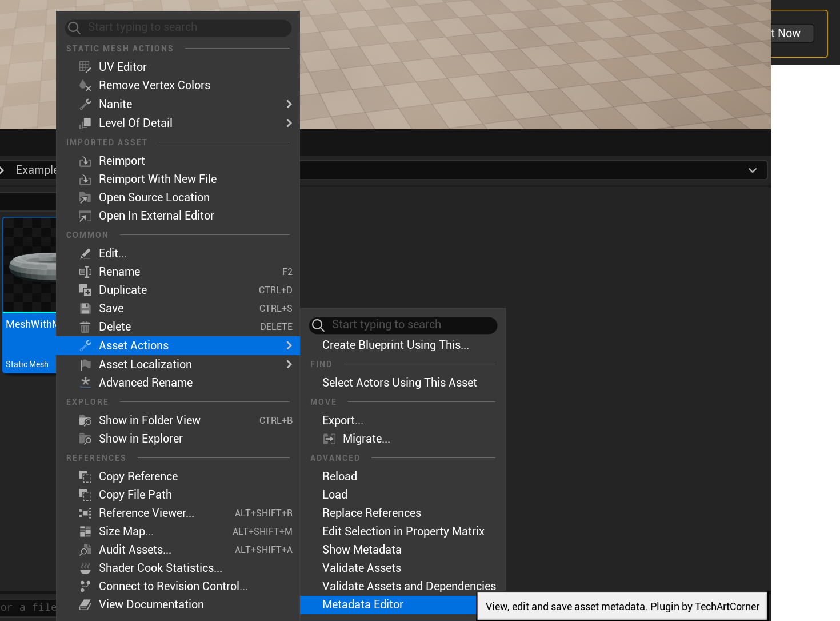The width and height of the screenshot is (840, 621).
Task: Click the Example breadcrumb folder
Action: tap(36, 170)
